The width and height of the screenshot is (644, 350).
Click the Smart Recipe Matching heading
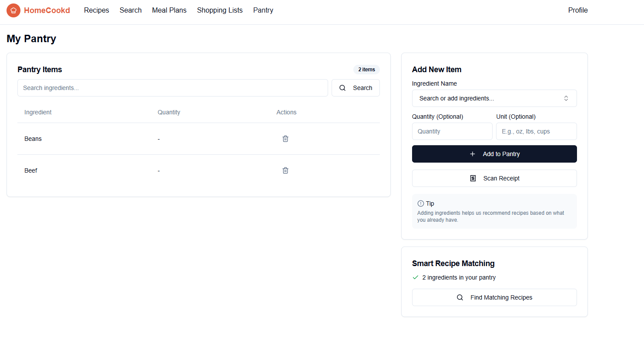[x=453, y=263]
